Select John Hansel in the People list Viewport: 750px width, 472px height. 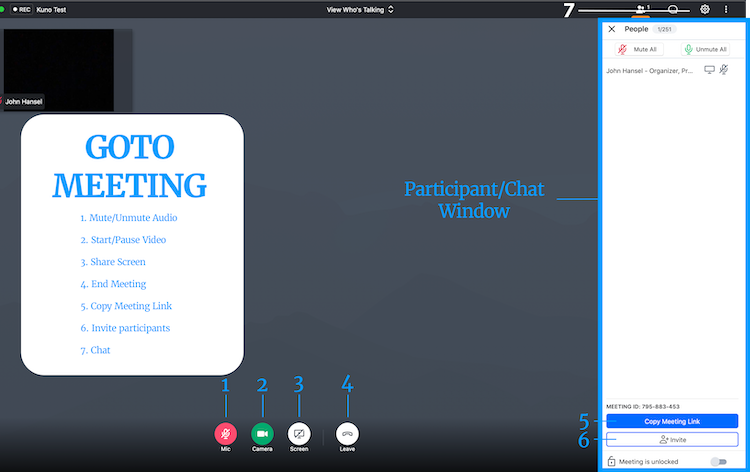650,70
